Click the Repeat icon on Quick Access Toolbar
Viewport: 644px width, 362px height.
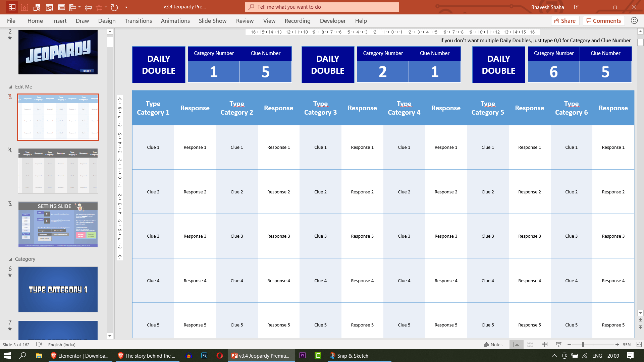click(x=114, y=7)
